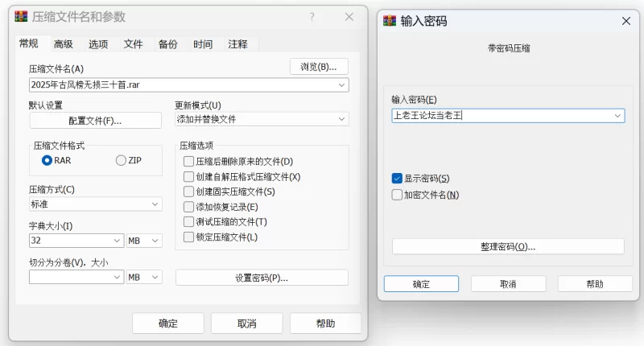Click the WinRAR icon in archive dialog title
644x346 pixels.
point(21,17)
